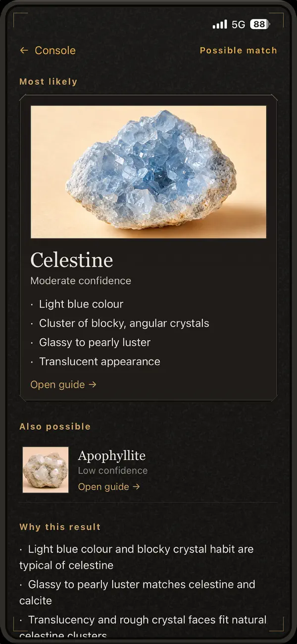
Task: Tap the Most likely section heading
Action: (49, 82)
